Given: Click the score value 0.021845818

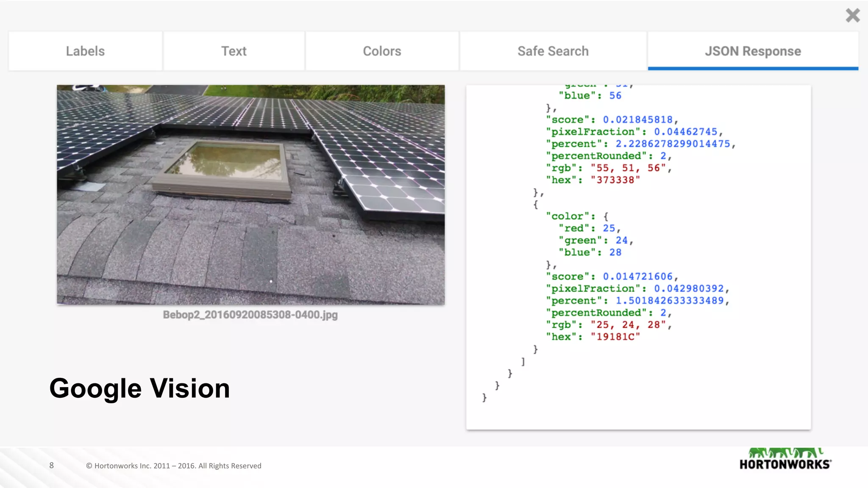Looking at the screenshot, I should coord(637,120).
